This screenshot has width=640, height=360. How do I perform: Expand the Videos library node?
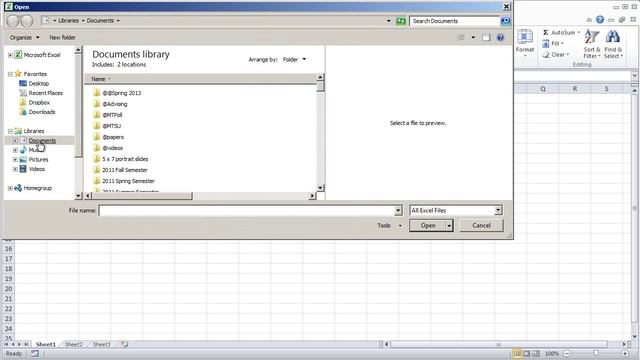coord(15,169)
